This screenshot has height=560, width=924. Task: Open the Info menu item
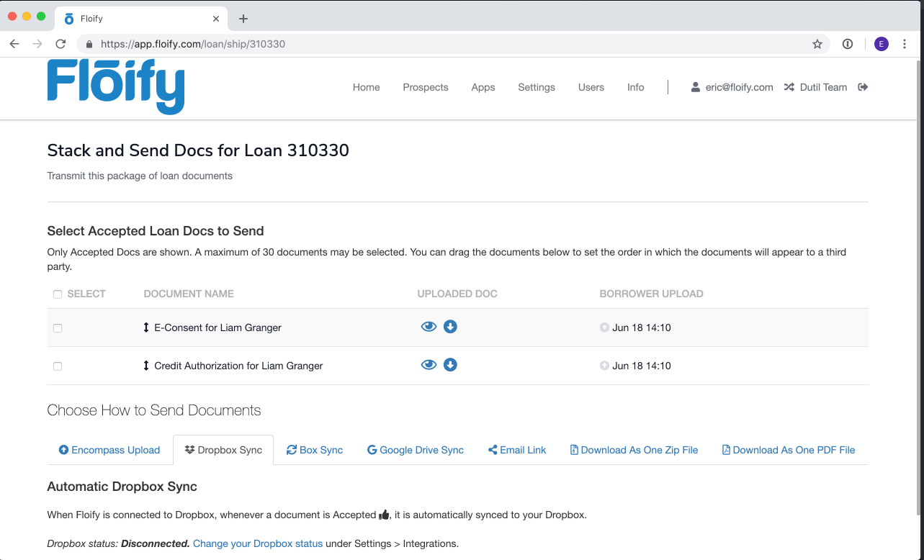636,87
